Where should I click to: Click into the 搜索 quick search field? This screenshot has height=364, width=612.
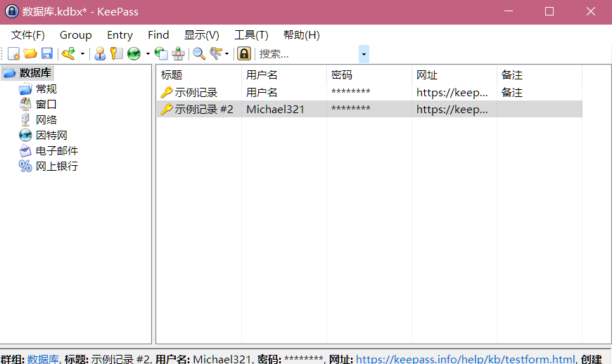[307, 54]
